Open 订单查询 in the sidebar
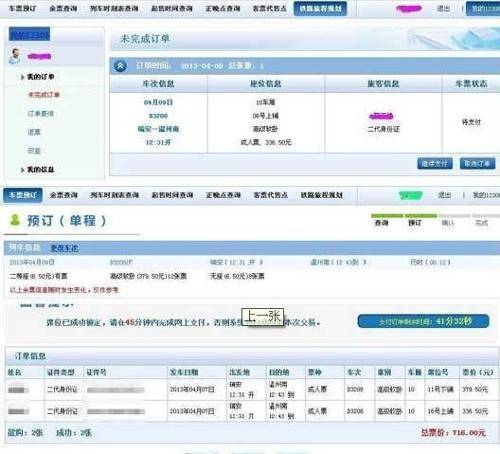 coord(41,114)
